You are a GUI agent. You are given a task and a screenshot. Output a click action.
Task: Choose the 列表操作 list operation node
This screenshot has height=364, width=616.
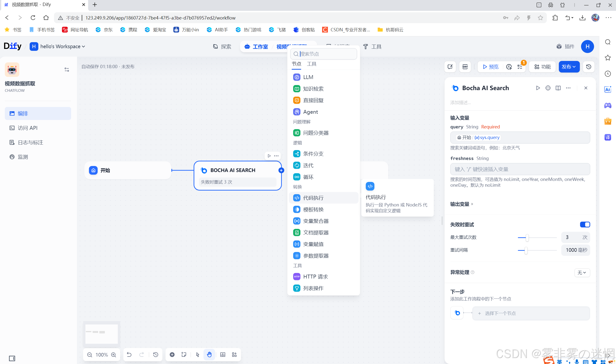point(324,288)
